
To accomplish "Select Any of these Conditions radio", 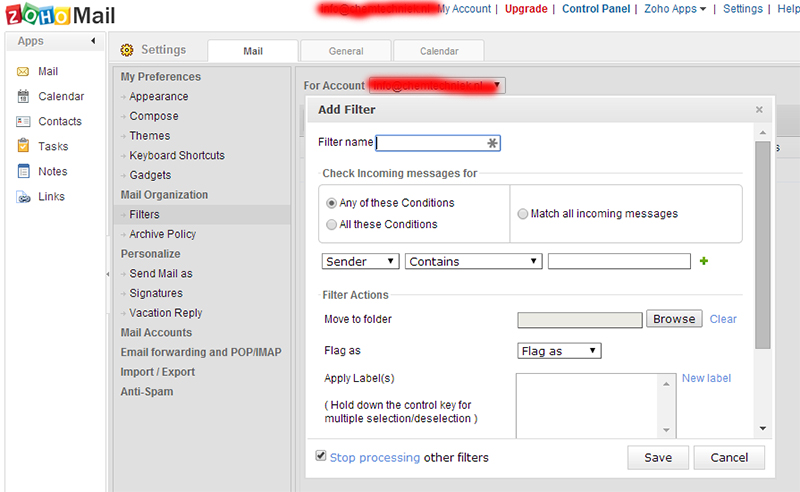I will pos(332,203).
